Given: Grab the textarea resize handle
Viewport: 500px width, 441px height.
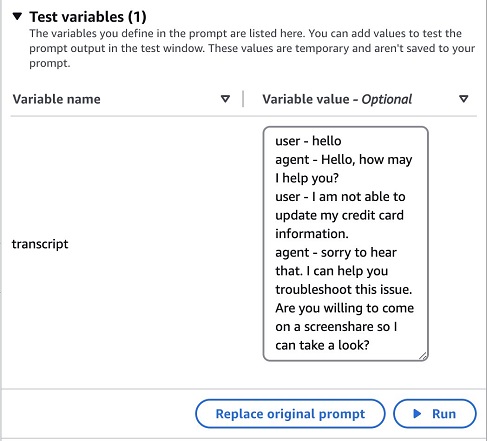Looking at the screenshot, I should point(423,356).
